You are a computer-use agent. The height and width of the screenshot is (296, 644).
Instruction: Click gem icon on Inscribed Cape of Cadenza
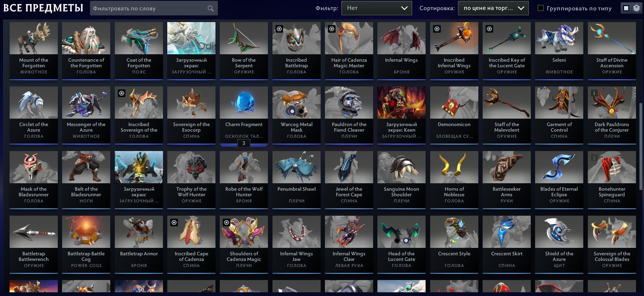(x=174, y=222)
